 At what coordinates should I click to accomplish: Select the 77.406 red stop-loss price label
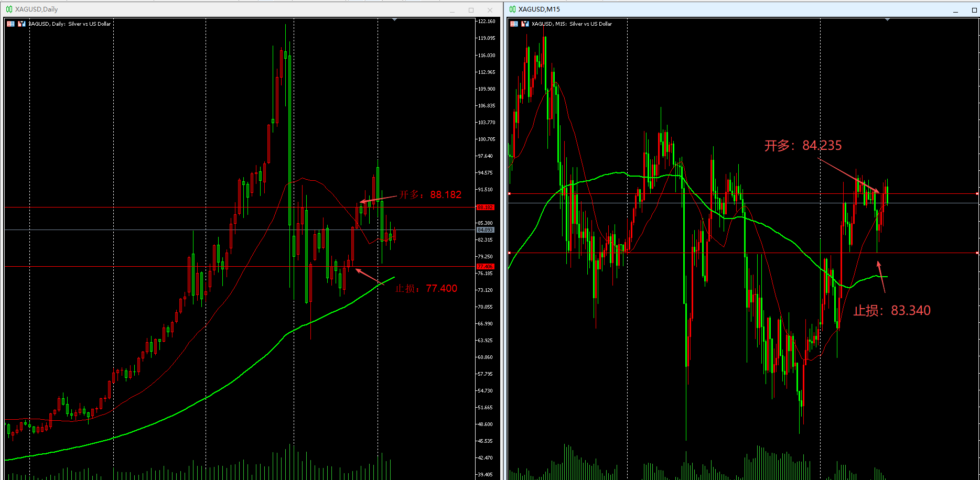485,267
